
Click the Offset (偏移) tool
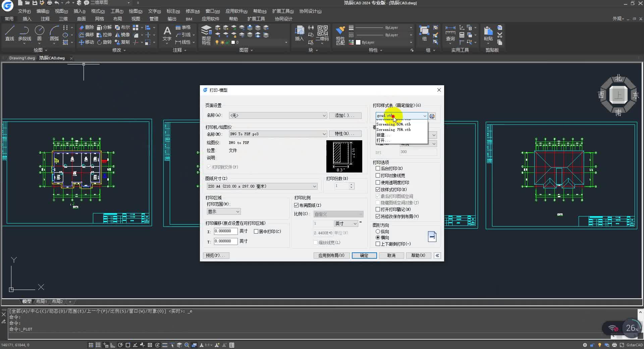[x=87, y=35]
